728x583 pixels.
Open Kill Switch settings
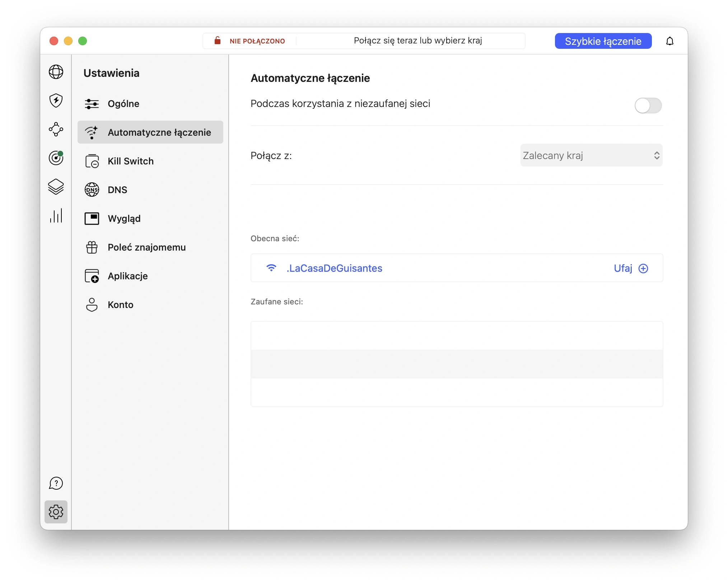pos(150,161)
